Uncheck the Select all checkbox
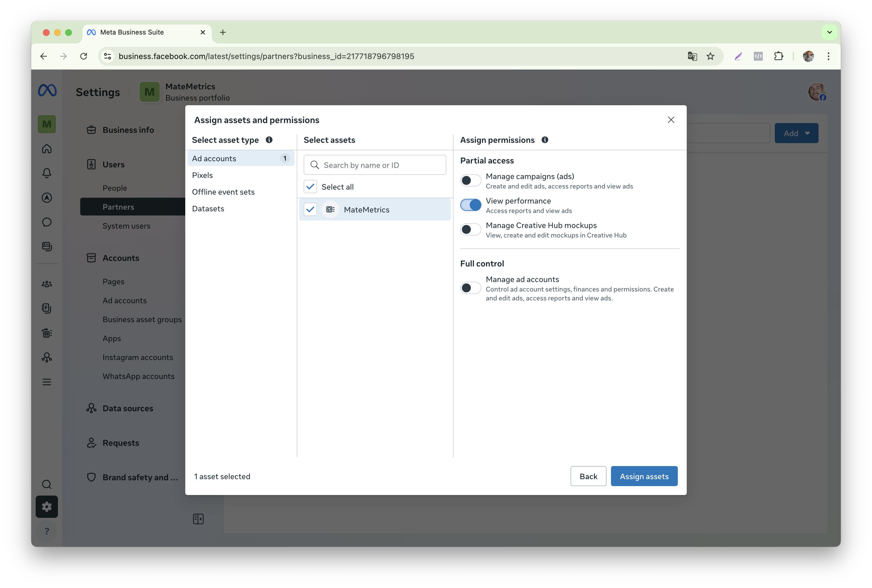 (310, 187)
